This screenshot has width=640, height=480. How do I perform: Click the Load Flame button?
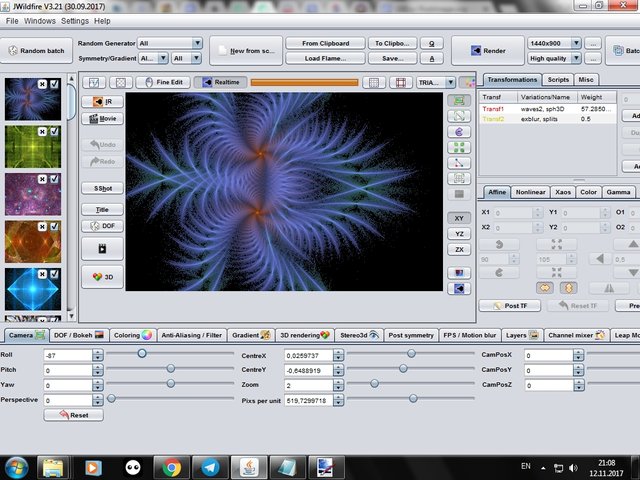tap(324, 58)
